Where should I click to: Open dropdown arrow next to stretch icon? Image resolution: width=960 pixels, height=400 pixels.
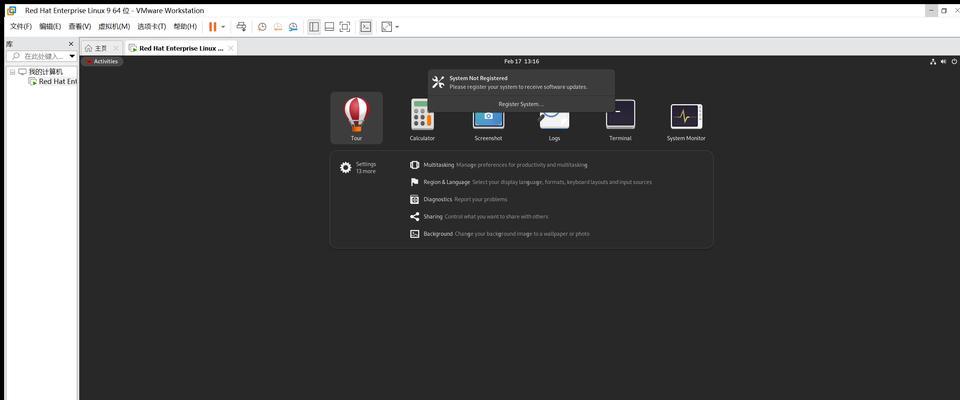(397, 27)
